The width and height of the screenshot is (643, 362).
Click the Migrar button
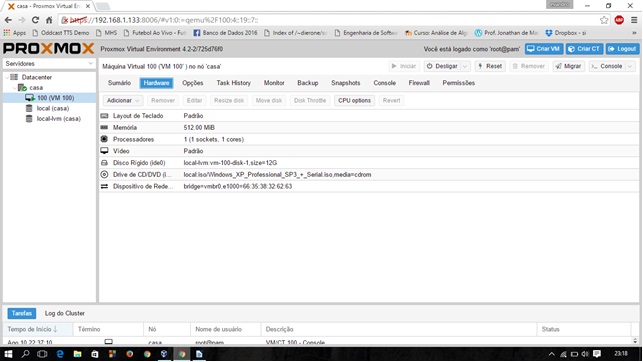[569, 66]
